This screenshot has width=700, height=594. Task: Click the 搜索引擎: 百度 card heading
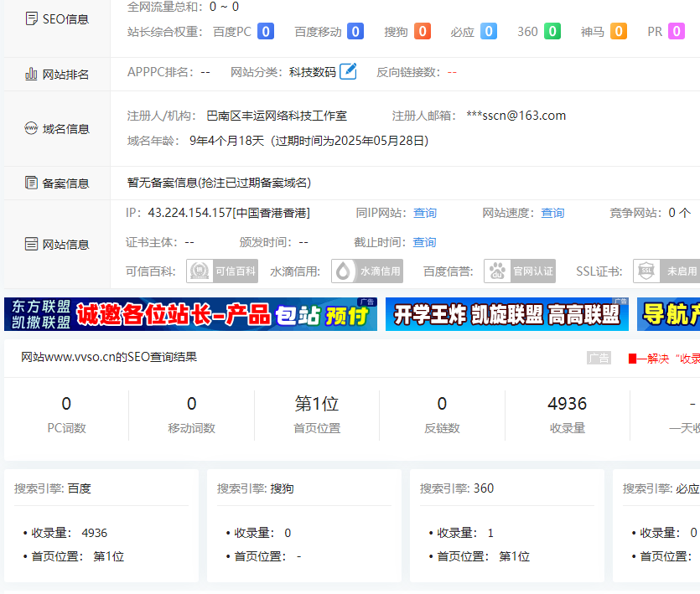(x=53, y=488)
